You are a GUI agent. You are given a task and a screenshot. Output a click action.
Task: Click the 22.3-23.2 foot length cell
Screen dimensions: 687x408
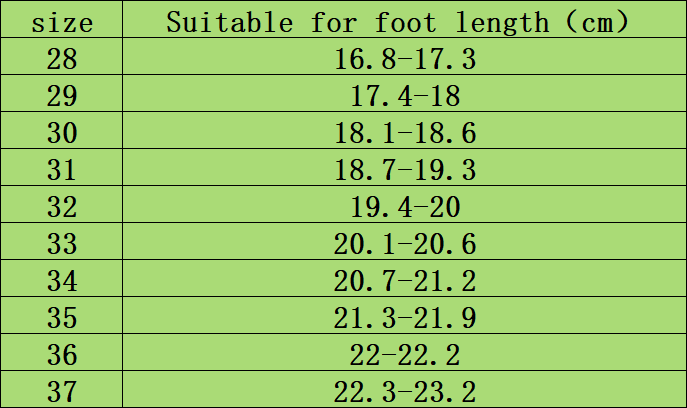click(404, 391)
